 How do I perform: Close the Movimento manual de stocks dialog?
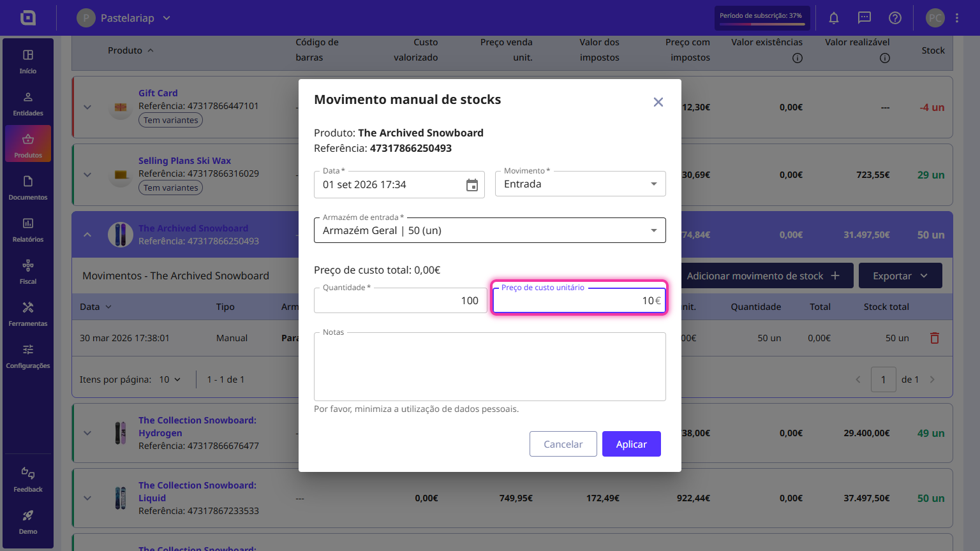point(658,102)
